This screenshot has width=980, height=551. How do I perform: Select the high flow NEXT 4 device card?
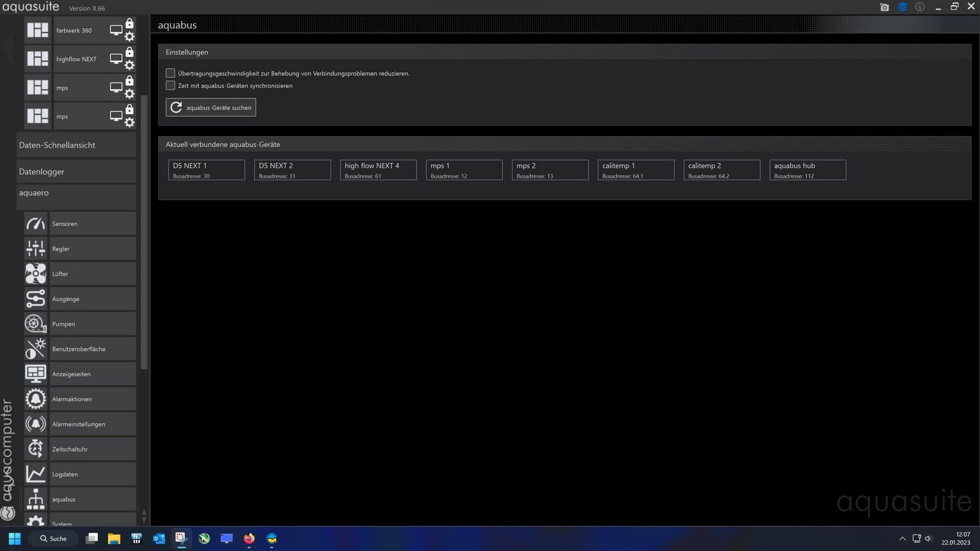378,170
